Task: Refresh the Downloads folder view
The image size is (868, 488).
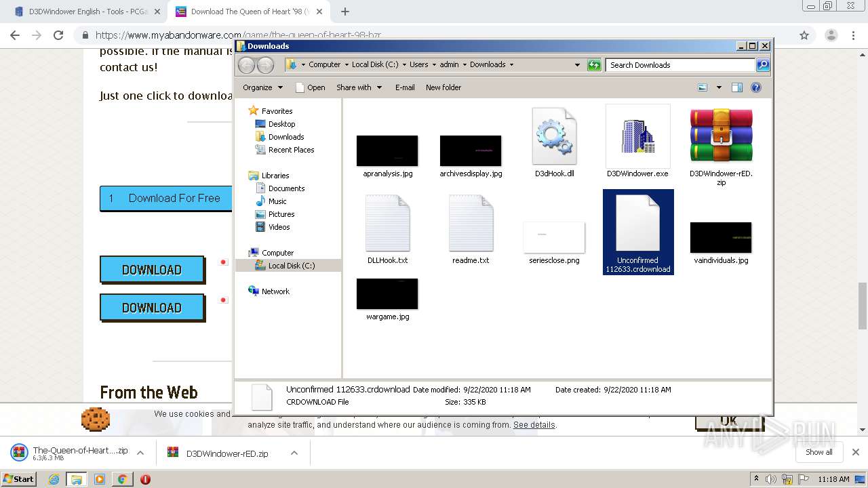Action: 594,65
